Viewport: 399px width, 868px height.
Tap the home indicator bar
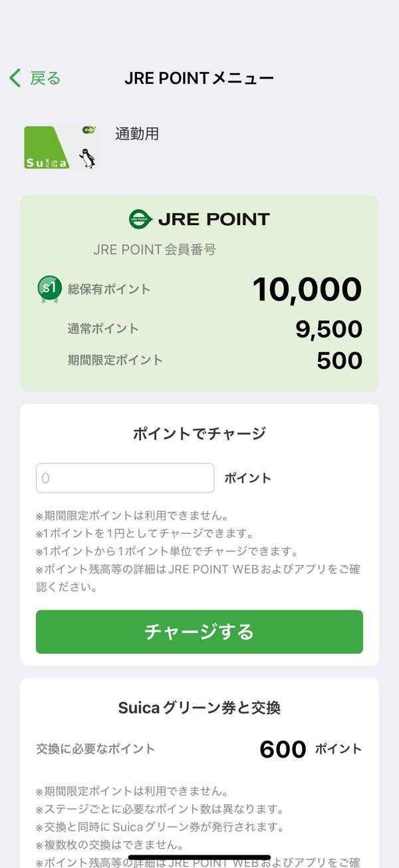tap(199, 857)
